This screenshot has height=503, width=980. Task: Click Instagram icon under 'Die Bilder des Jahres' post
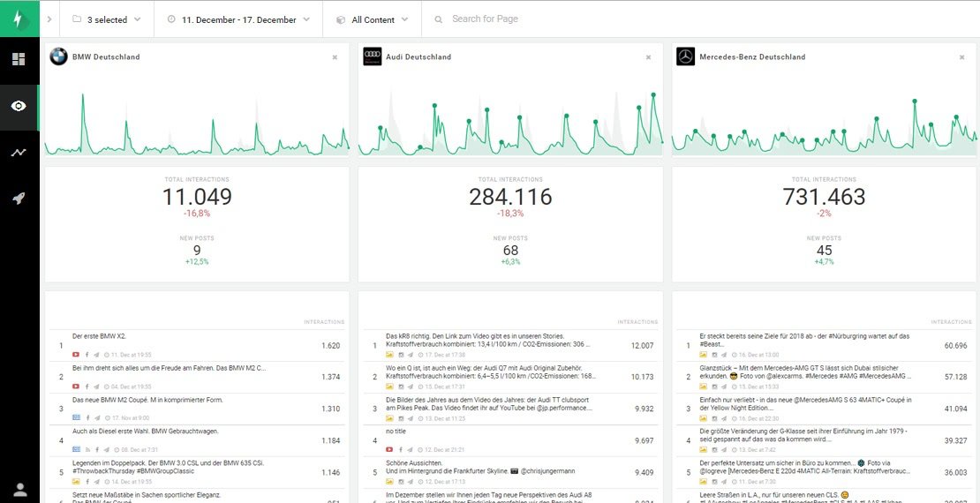(401, 417)
